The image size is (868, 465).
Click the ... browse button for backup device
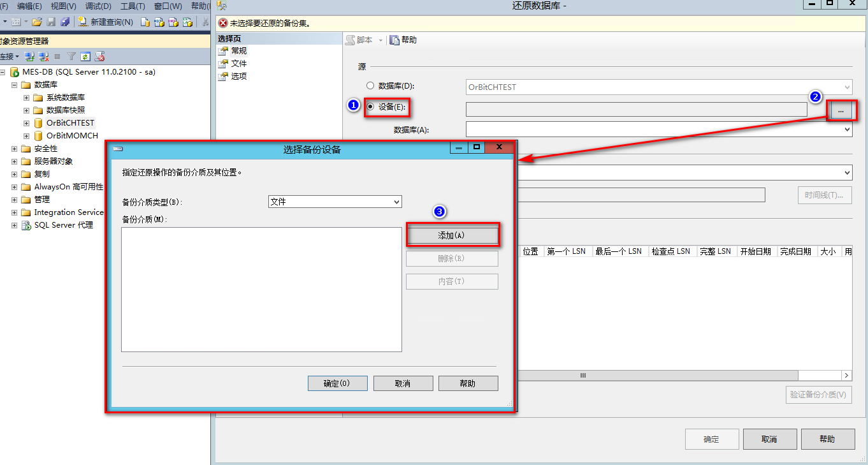(841, 110)
